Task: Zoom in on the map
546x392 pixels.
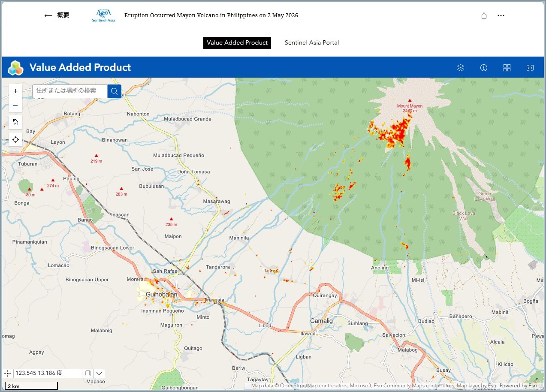Action: tap(15, 91)
